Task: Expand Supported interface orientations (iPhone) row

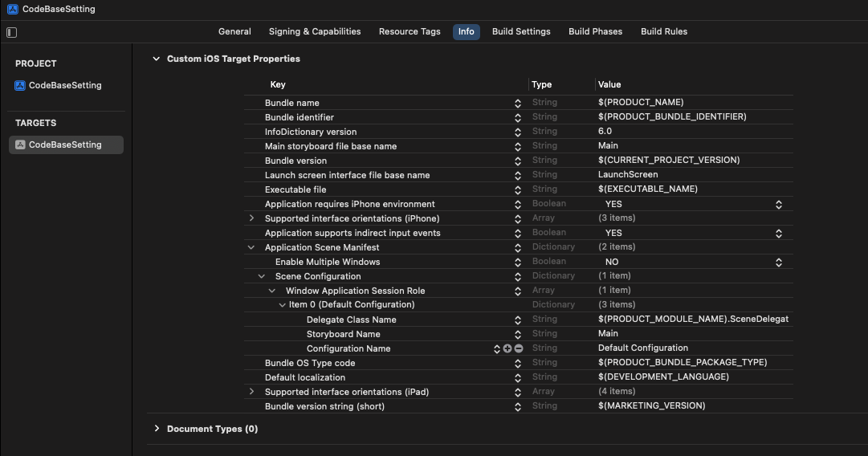Action: point(251,218)
